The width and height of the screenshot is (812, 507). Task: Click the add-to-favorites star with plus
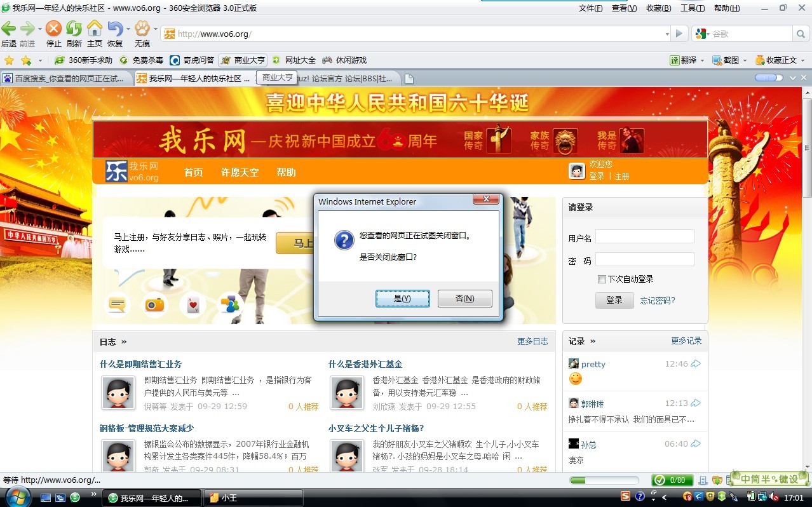25,60
